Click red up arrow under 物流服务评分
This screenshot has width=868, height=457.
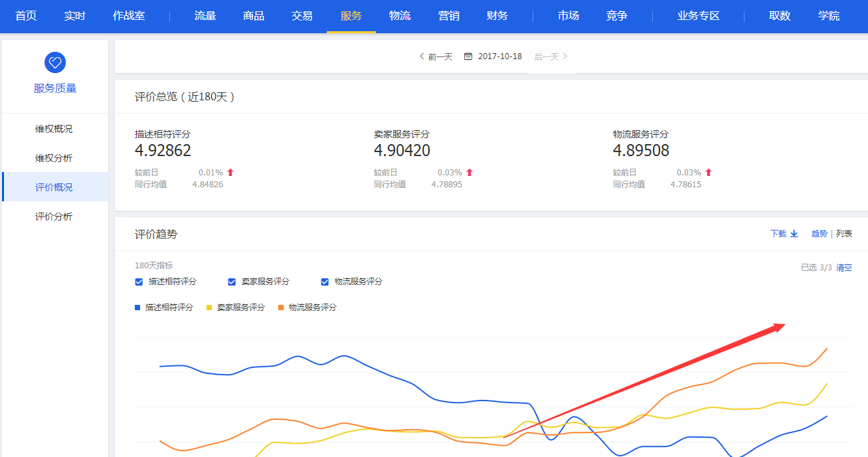coord(709,173)
